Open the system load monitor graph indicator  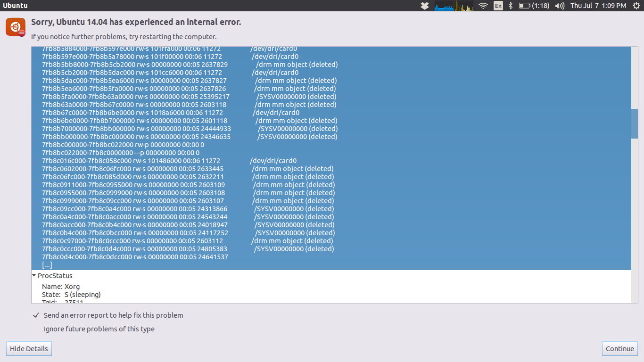[454, 6]
